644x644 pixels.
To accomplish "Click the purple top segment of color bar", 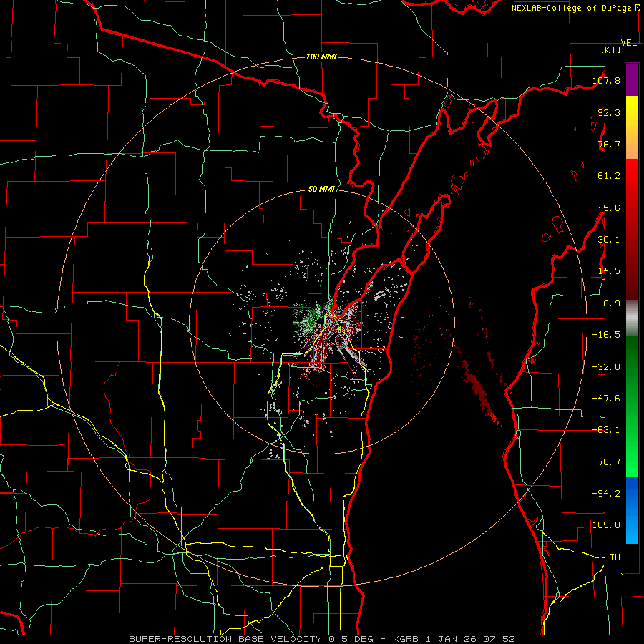I will pos(632,79).
